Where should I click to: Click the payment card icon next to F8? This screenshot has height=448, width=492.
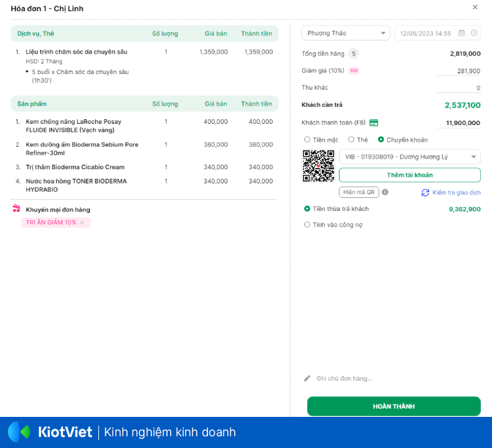click(374, 123)
